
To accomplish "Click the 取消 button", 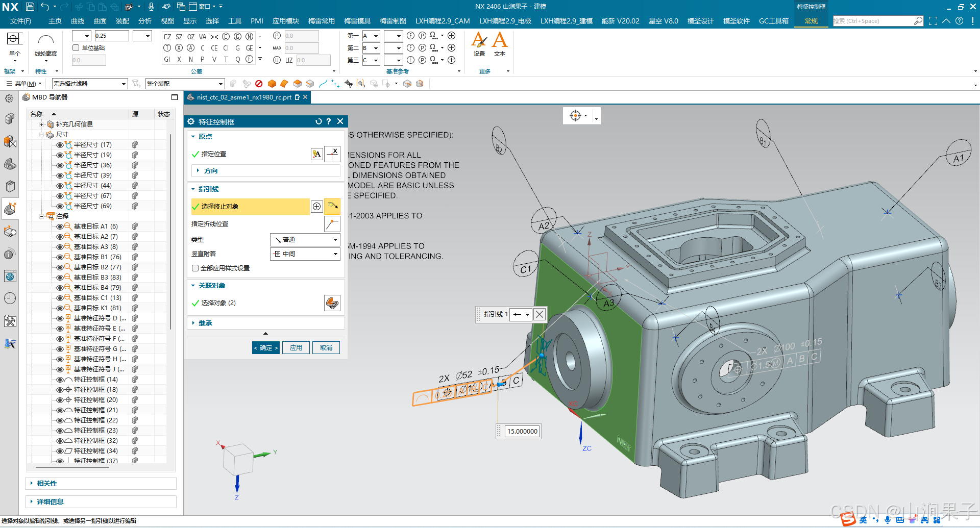I will point(326,348).
